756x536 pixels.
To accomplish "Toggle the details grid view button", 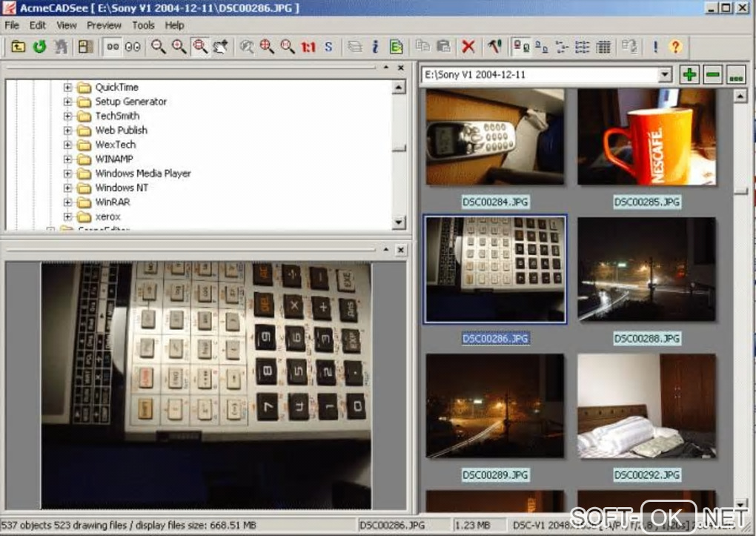I will coord(603,47).
